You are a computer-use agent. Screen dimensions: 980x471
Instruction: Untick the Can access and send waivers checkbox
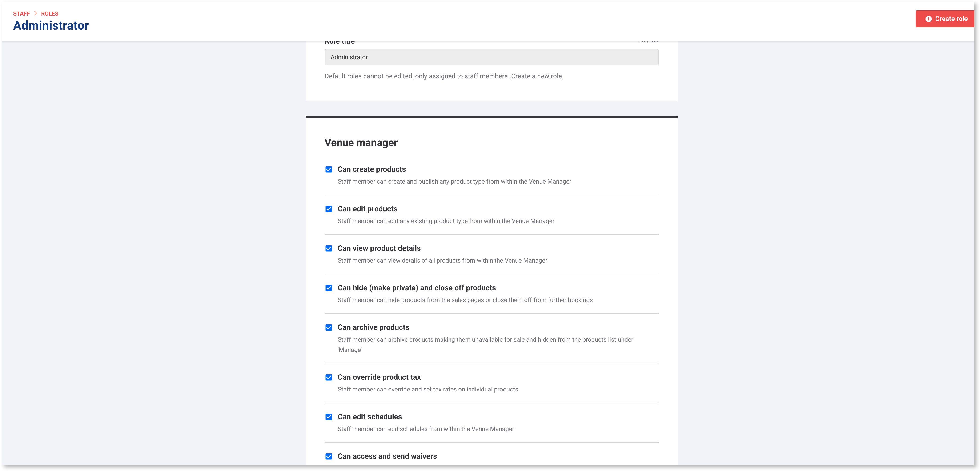click(329, 457)
